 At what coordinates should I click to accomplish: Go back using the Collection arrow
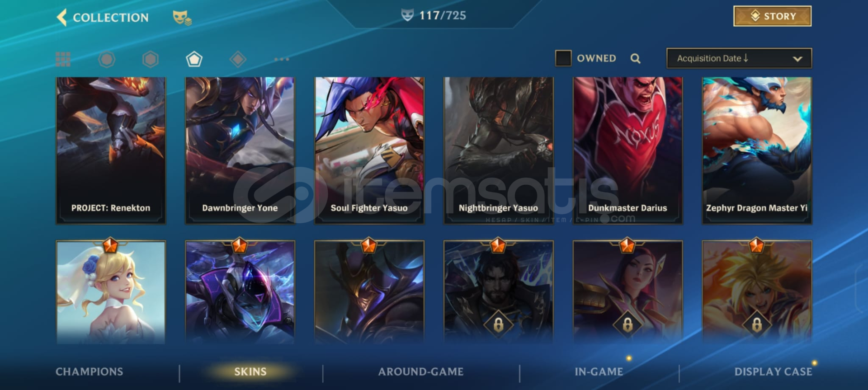[x=62, y=17]
